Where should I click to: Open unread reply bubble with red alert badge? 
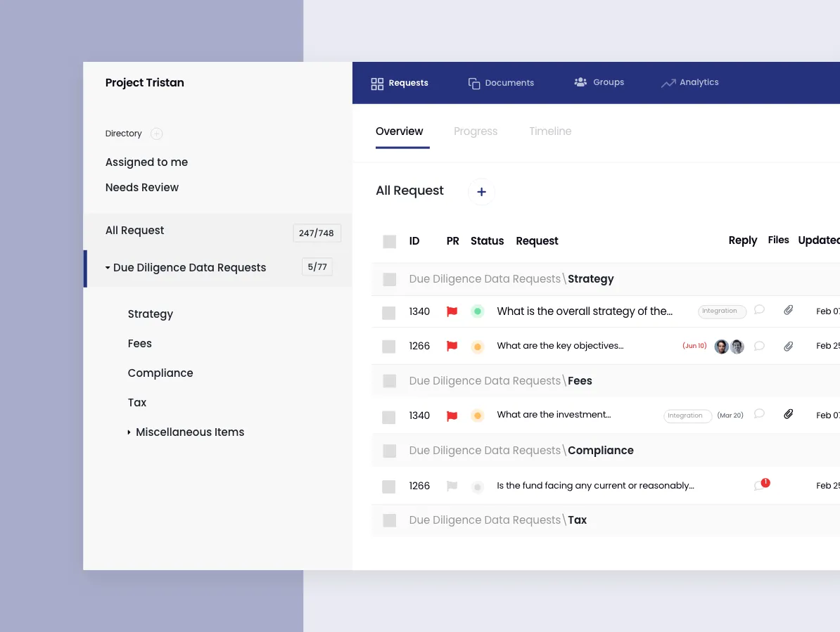point(761,484)
